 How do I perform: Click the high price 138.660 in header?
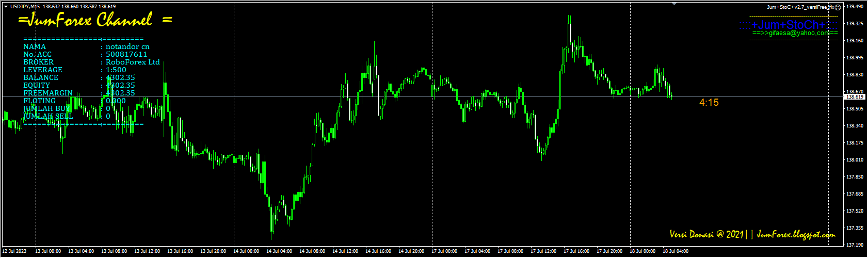pyautogui.click(x=70, y=7)
